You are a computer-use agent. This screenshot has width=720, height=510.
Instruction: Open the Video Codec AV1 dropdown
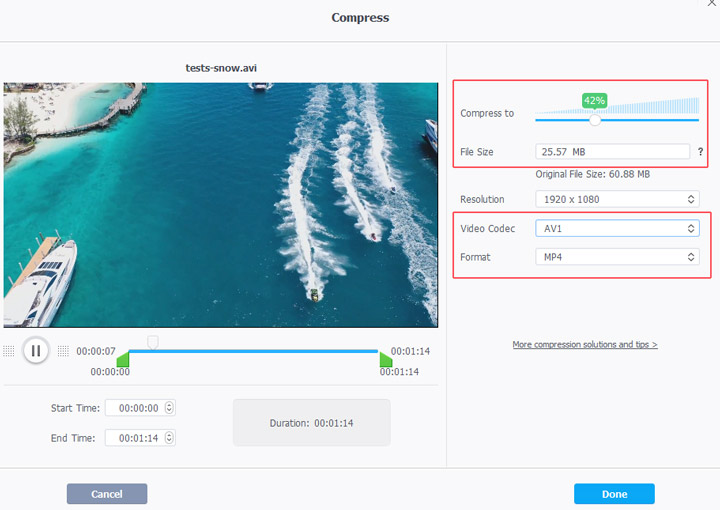(617, 228)
